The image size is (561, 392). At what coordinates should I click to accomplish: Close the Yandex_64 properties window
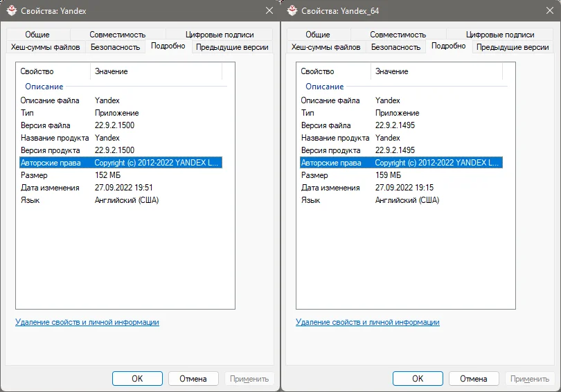click(x=550, y=10)
